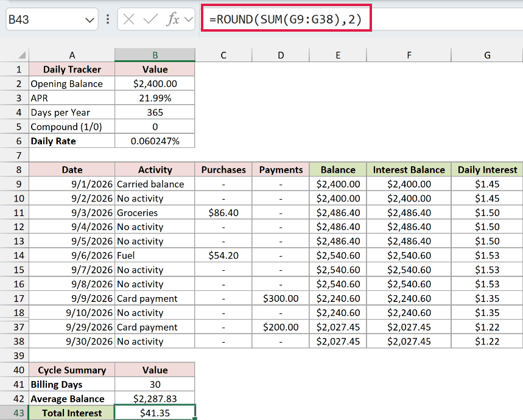The image size is (523, 420).
Task: Select the Billing Days value 30
Action: click(155, 384)
